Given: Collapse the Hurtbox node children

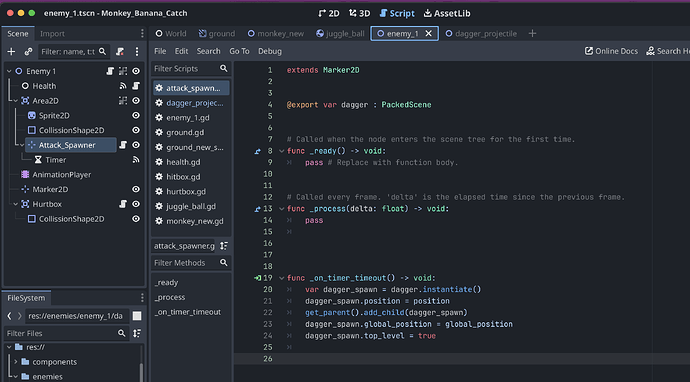Looking at the screenshot, I should pyautogui.click(x=16, y=204).
